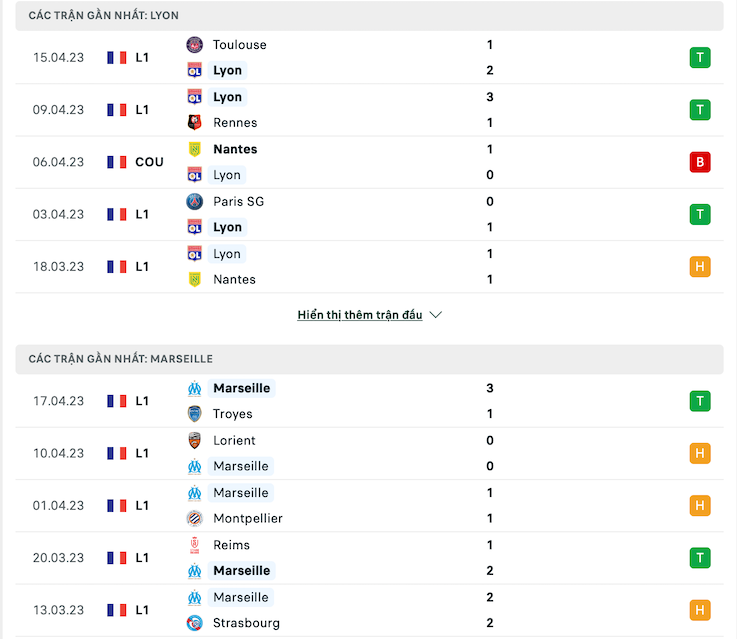This screenshot has height=639, width=737.
Task: Click orange H badge on Lyon-Nantes draw
Action: tap(700, 266)
